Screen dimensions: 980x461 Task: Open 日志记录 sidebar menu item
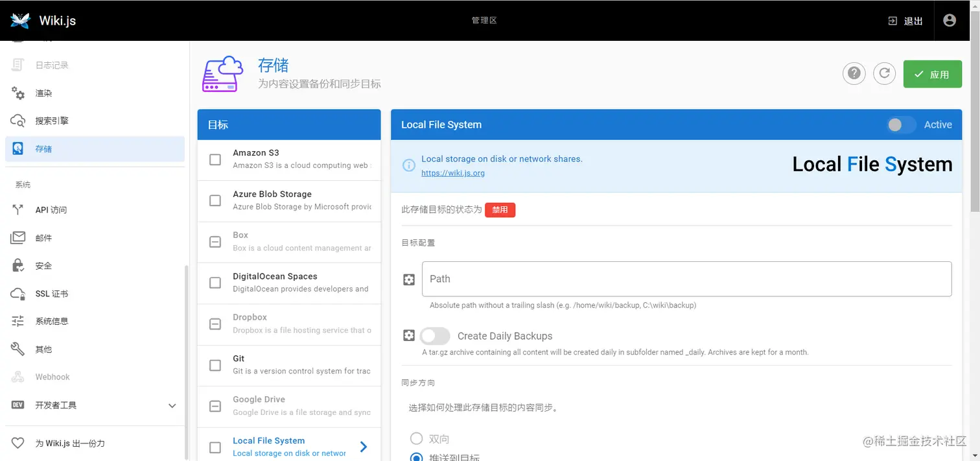click(x=95, y=65)
